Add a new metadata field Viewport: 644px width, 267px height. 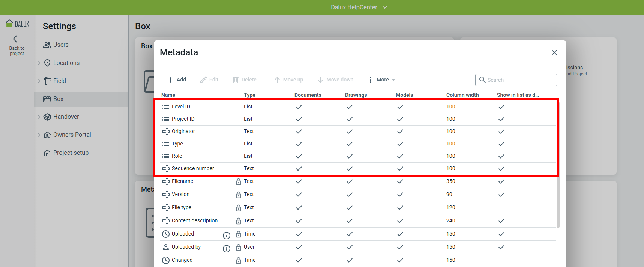click(177, 80)
